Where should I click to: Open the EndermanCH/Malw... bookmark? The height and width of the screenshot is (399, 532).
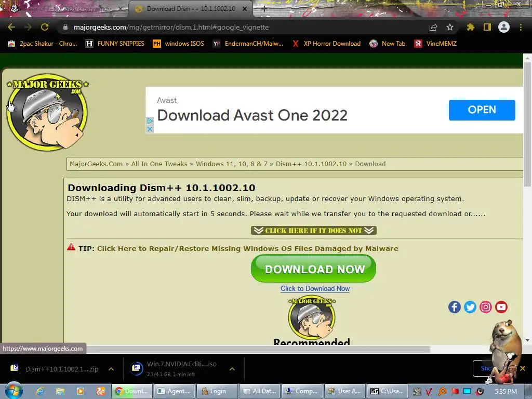click(248, 44)
